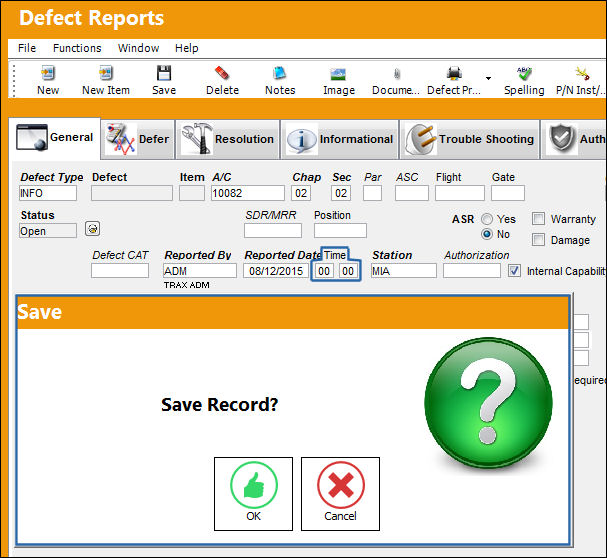The width and height of the screenshot is (607, 558).
Task: Cancel the Save Record dialog
Action: tap(340, 494)
